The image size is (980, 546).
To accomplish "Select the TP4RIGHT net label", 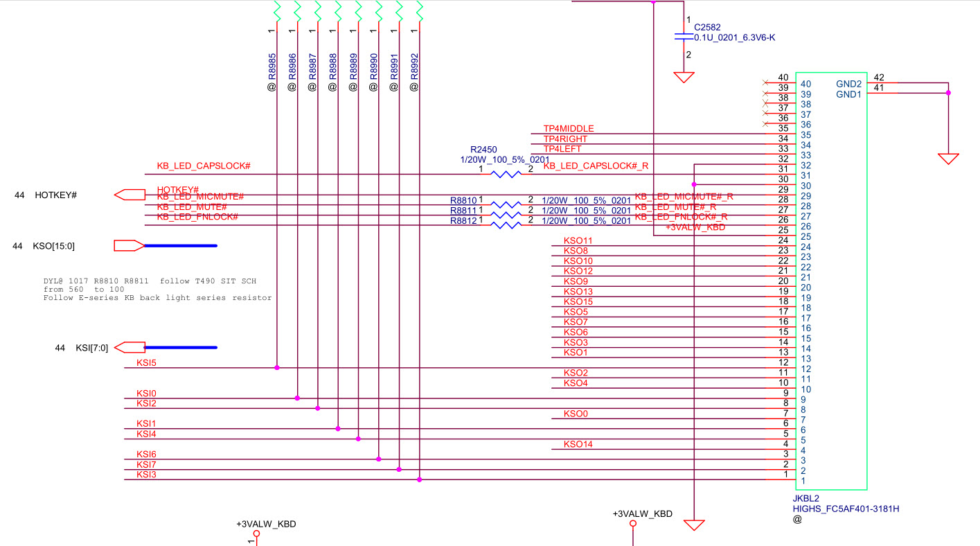I will [565, 139].
